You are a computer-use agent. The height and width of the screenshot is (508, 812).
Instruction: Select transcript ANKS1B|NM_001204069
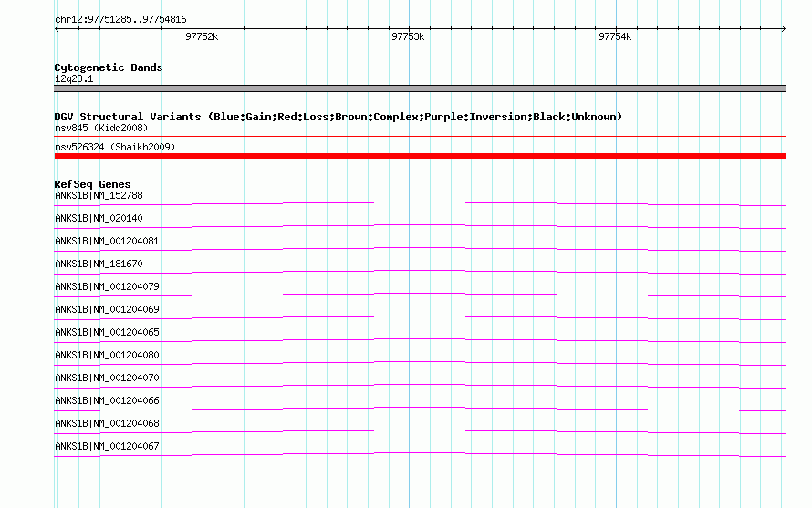[107, 310]
